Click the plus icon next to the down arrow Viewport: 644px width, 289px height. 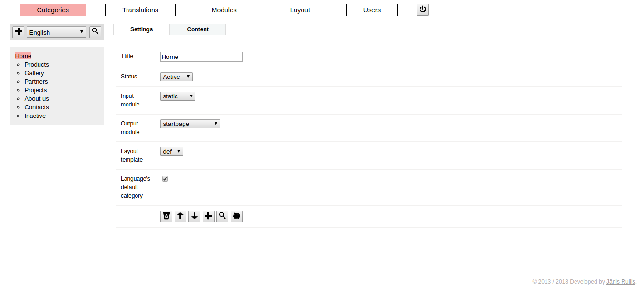tap(208, 216)
